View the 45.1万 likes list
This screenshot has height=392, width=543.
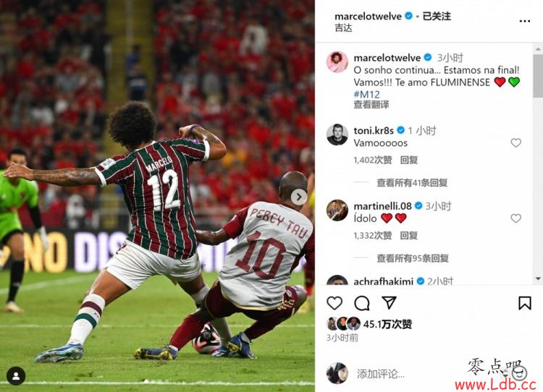[387, 324]
